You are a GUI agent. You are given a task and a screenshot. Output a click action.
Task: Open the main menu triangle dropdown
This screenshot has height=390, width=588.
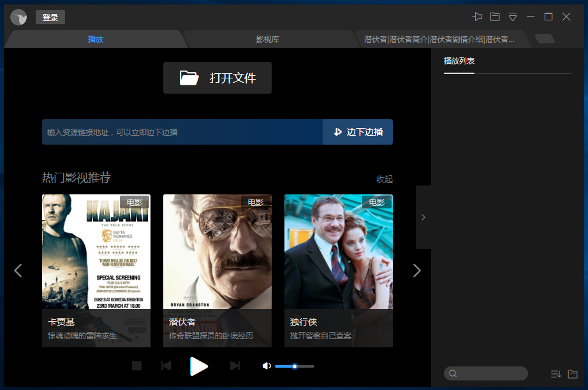pos(512,17)
